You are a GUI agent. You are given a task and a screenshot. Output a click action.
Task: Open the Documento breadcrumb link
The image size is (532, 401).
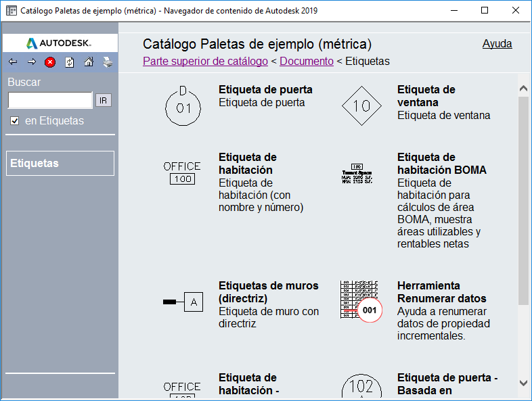click(x=307, y=61)
